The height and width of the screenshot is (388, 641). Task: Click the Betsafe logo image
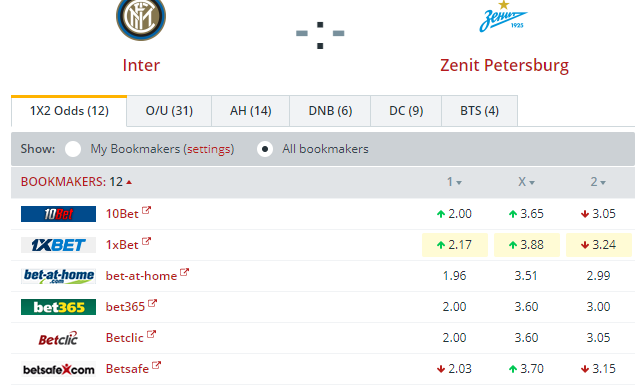pyautogui.click(x=58, y=369)
